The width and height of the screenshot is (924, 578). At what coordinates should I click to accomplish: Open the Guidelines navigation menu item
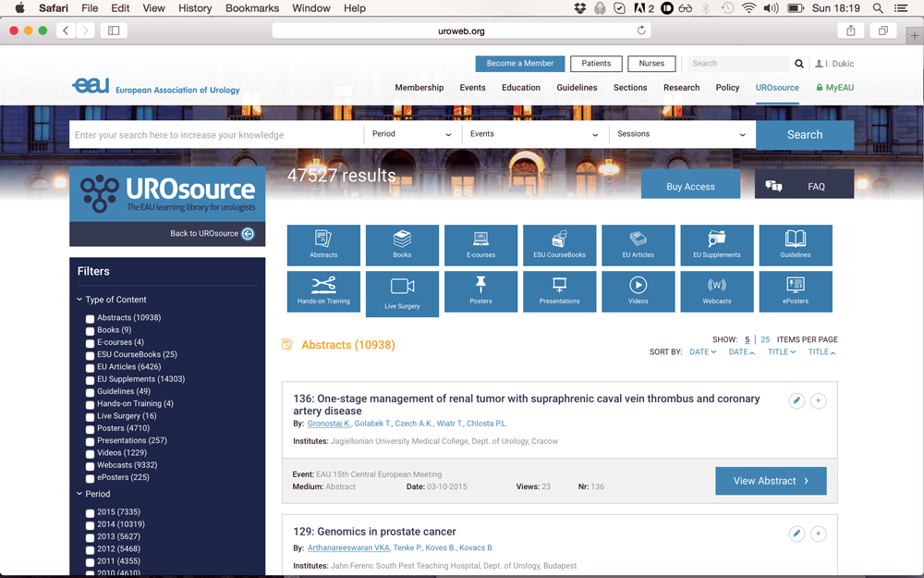point(577,88)
